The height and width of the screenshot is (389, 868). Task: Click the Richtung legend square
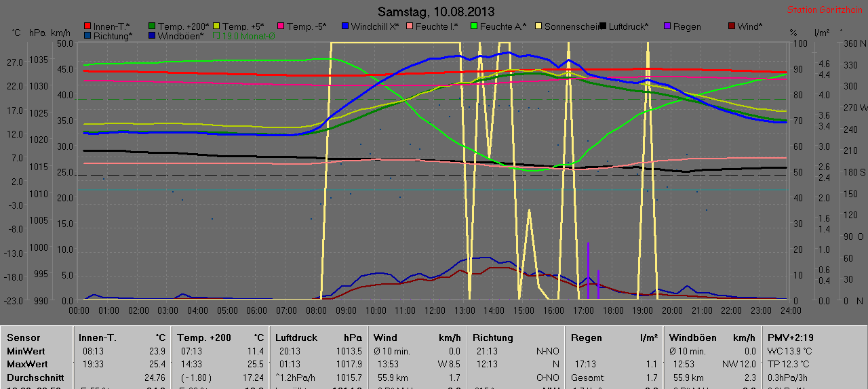click(87, 36)
